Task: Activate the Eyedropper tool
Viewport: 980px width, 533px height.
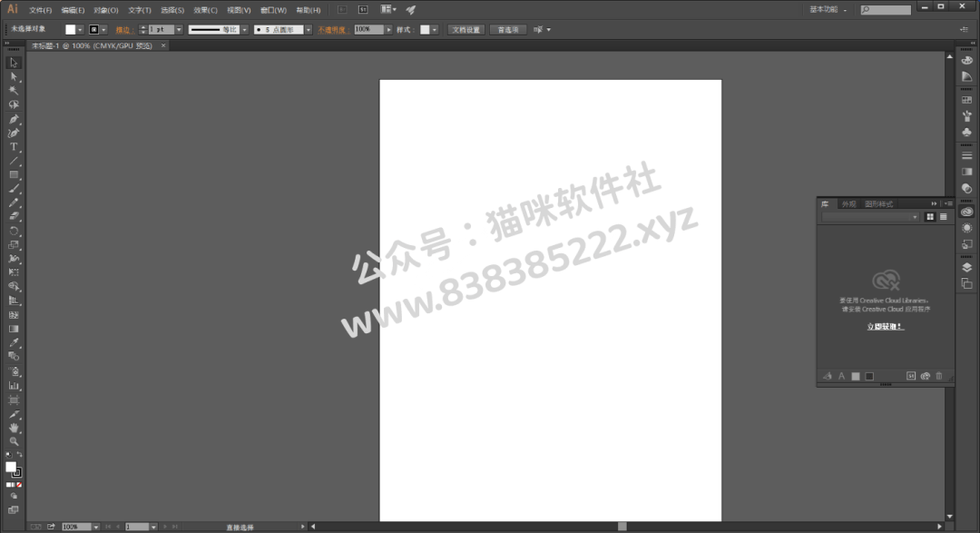Action: point(14,343)
